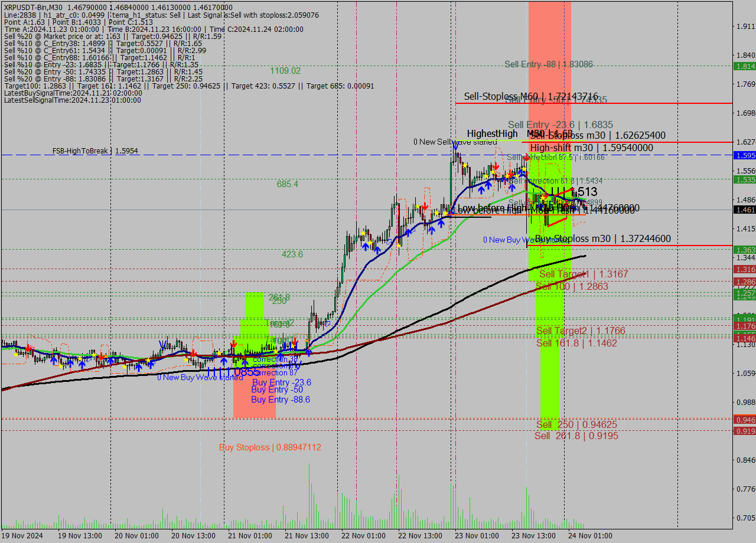Click the 'Sell %20 @ Entry -50: 1.74335' line
This screenshot has width=756, height=543.
coord(103,71)
